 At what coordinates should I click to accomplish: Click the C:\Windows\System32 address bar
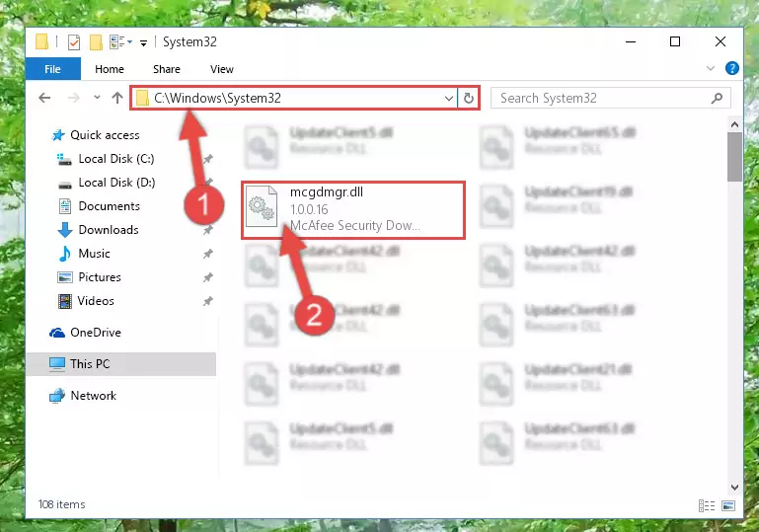295,98
